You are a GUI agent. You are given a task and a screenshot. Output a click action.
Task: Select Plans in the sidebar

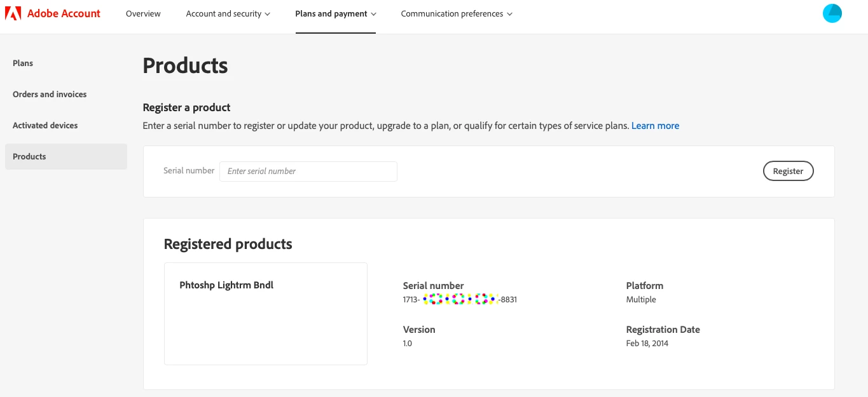click(23, 64)
